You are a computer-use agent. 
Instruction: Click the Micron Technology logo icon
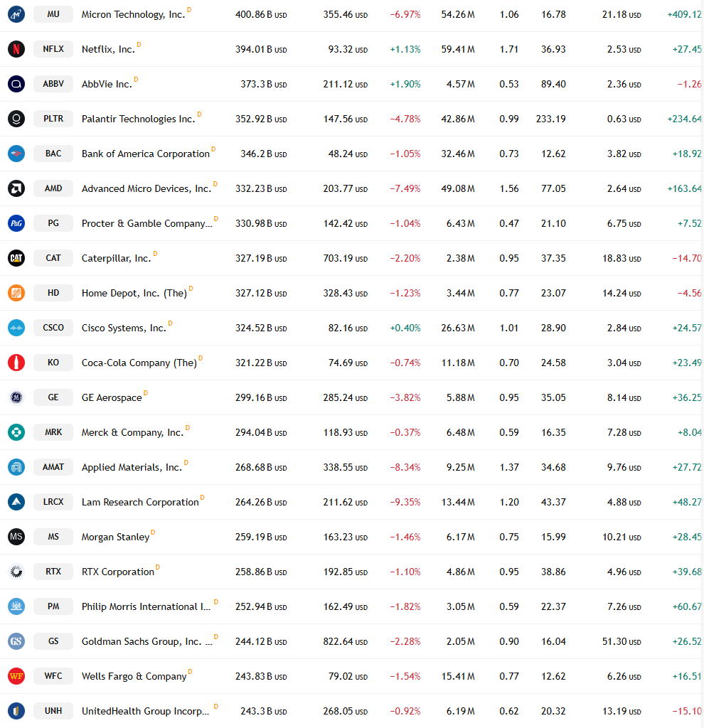(x=16, y=14)
